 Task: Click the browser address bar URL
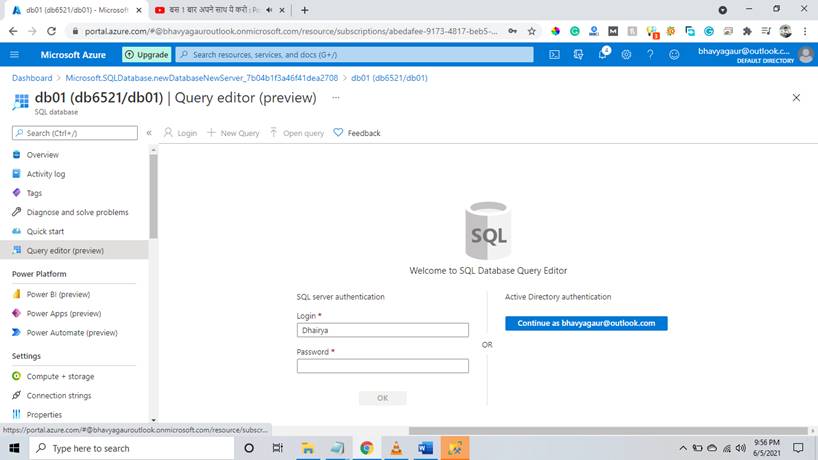(x=291, y=31)
